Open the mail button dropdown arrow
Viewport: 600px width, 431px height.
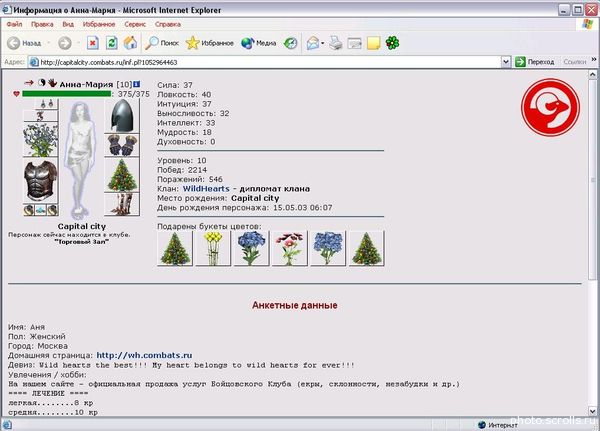coord(323,43)
